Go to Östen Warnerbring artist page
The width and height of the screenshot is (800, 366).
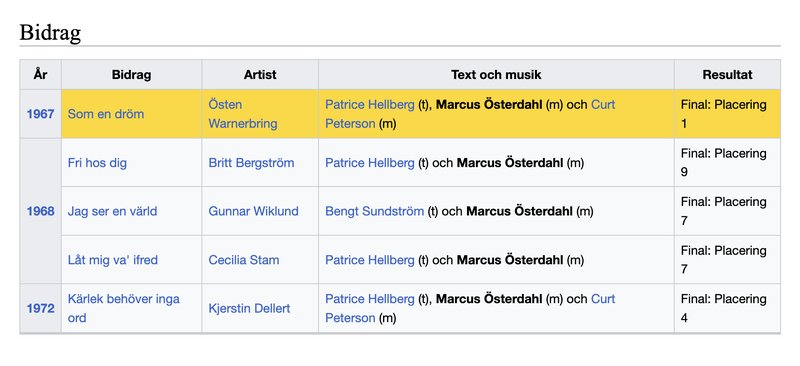tap(243, 114)
